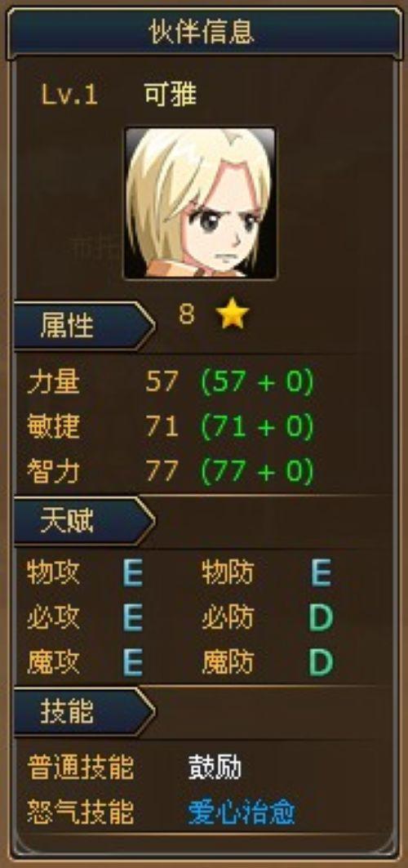Viewport: 408px width, 868px height.
Task: Click the 必防 D grade icon
Action: pos(322,617)
